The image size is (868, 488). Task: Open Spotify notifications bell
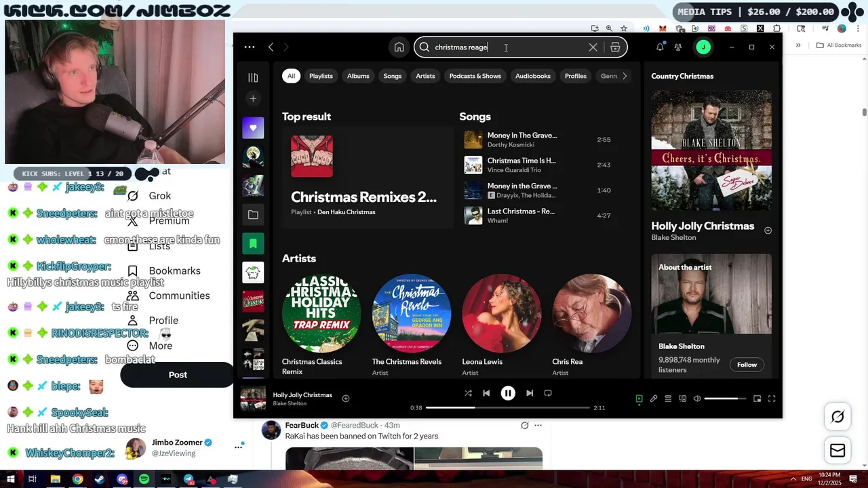660,47
